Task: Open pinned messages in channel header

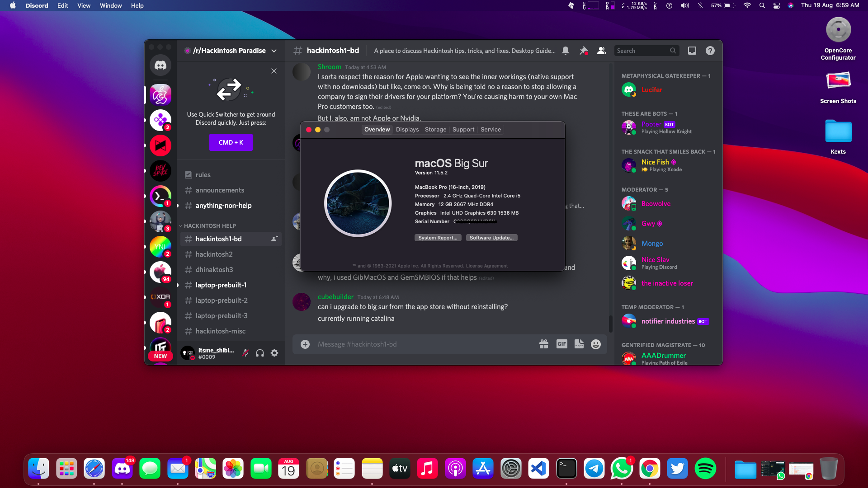Action: pyautogui.click(x=584, y=51)
